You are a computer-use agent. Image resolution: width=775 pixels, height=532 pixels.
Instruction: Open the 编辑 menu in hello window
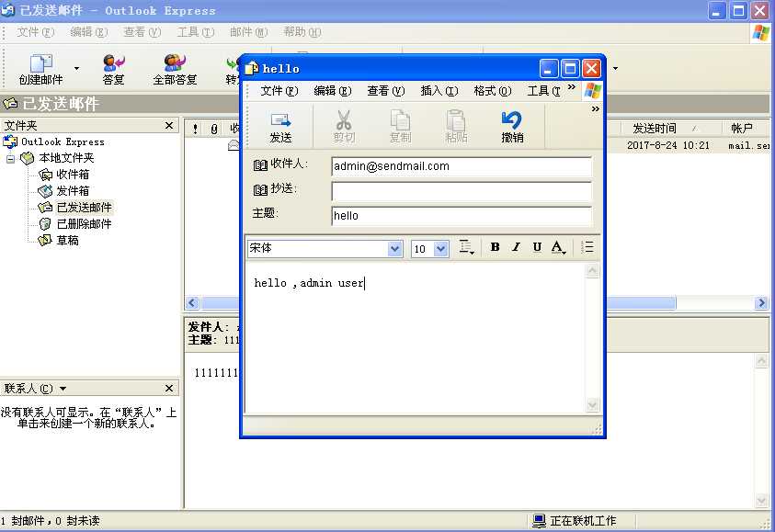pos(333,91)
